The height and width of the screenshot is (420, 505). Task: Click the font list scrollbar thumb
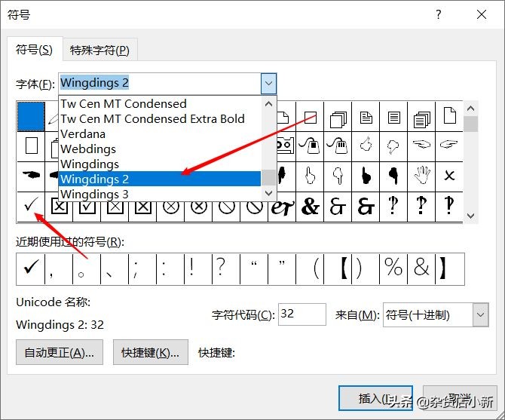(x=268, y=178)
